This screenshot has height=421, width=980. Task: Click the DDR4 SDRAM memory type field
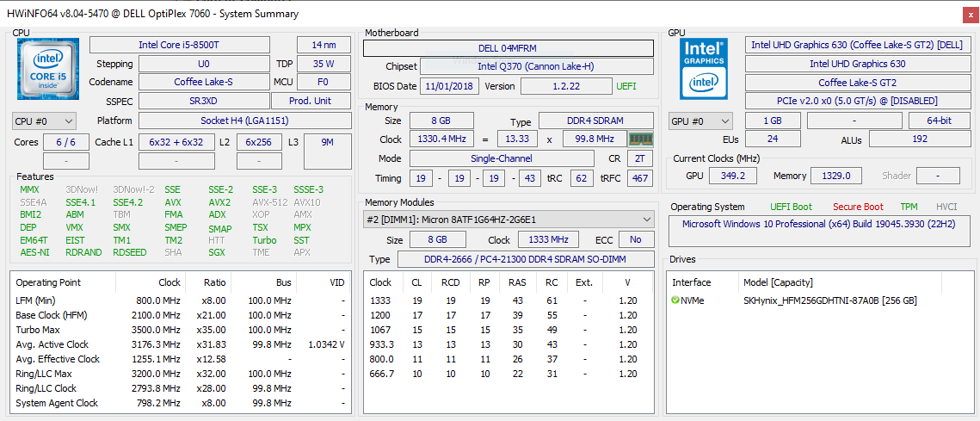pos(596,121)
